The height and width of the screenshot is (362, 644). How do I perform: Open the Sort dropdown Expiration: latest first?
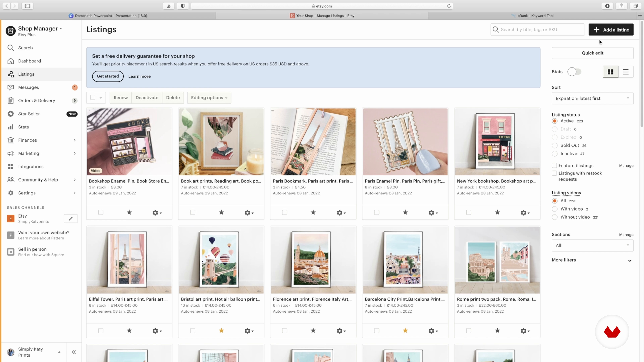[592, 98]
